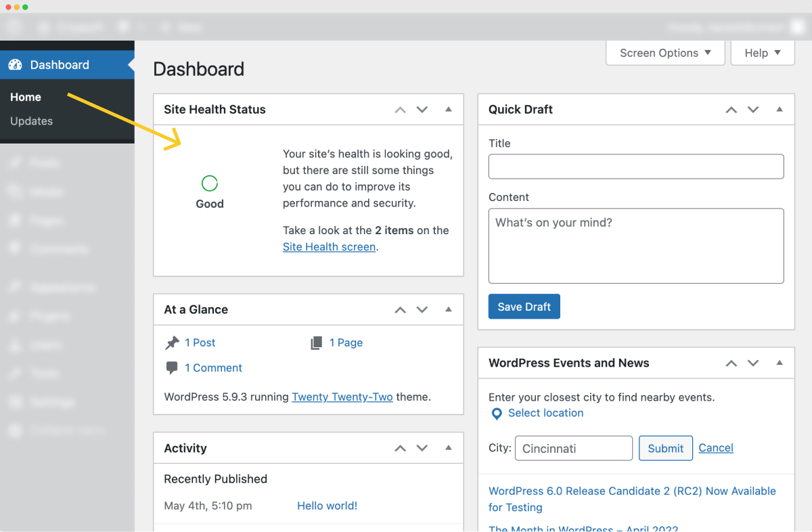
Task: Collapse the WordPress Events and News panel
Action: click(x=779, y=363)
